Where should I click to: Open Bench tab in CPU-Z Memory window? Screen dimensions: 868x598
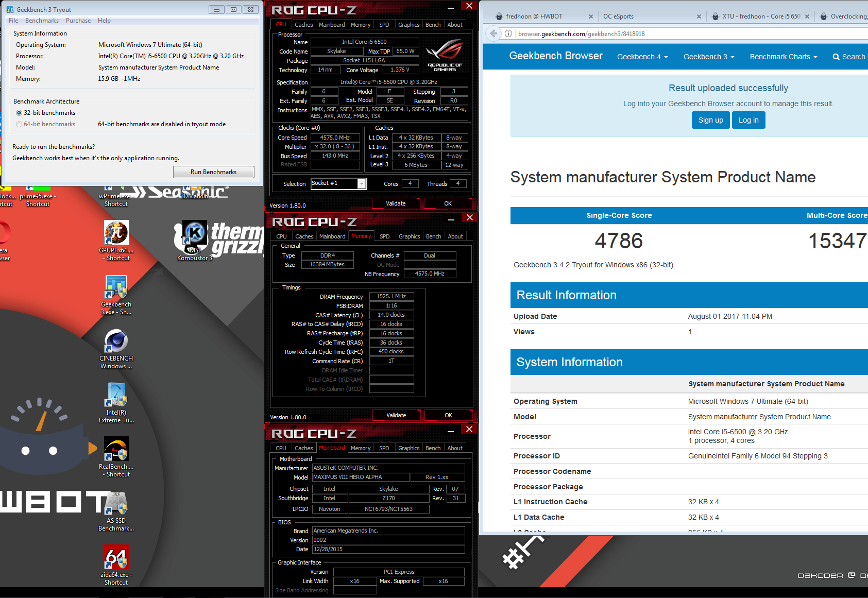[x=434, y=236]
